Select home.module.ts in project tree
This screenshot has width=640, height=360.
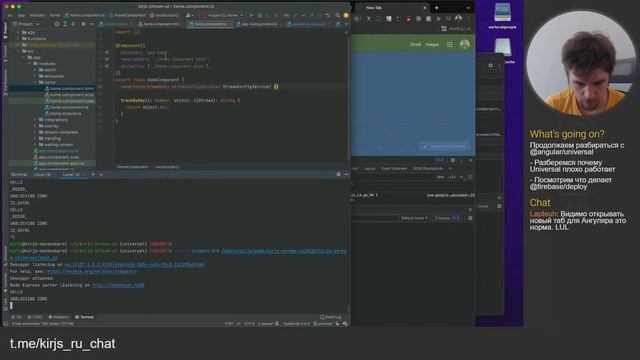[x=64, y=113]
